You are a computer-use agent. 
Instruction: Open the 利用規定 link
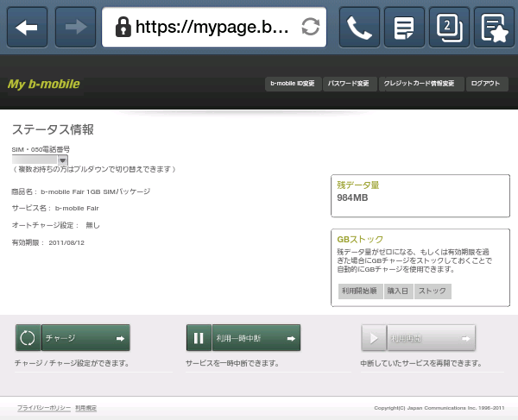point(85,408)
